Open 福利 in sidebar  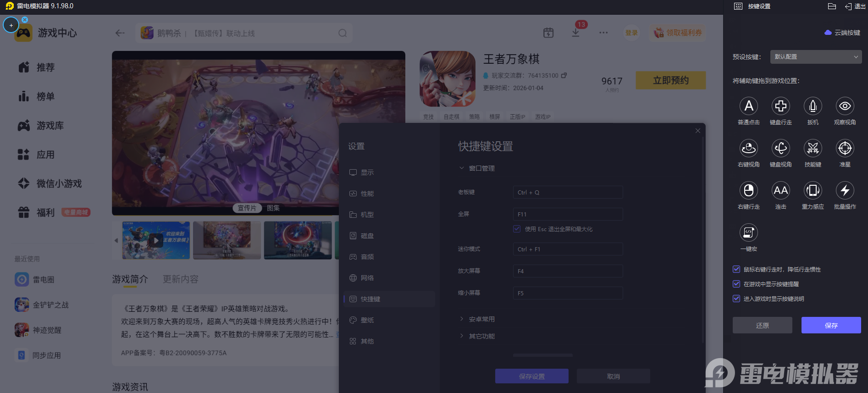[36, 212]
